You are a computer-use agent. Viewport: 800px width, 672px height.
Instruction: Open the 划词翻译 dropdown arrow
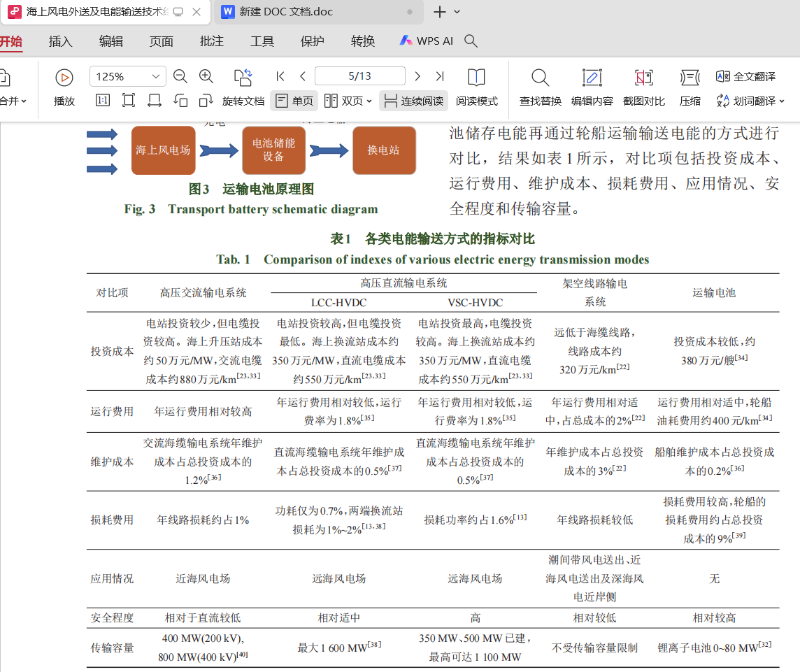[x=782, y=101]
